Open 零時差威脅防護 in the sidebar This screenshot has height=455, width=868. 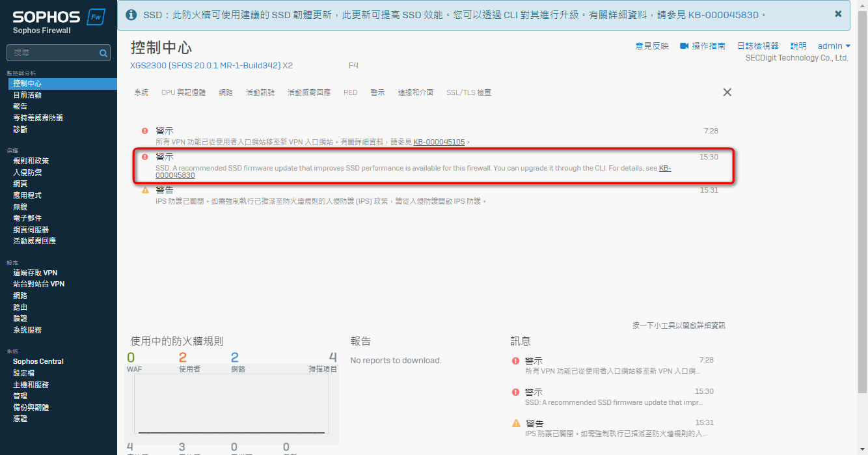click(x=38, y=118)
